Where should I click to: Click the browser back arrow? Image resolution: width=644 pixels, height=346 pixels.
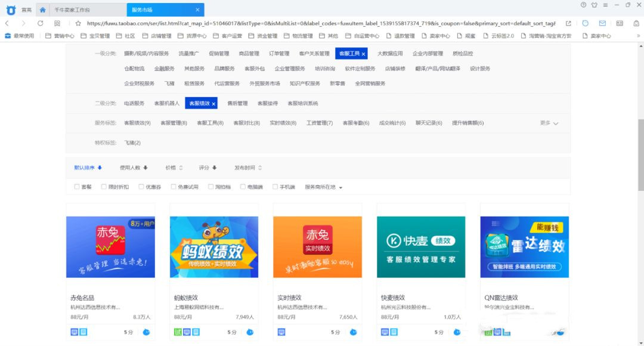(x=7, y=23)
